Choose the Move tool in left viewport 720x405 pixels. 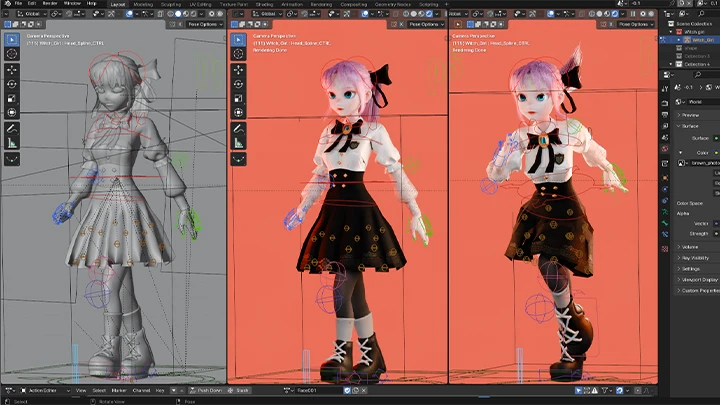coord(12,70)
